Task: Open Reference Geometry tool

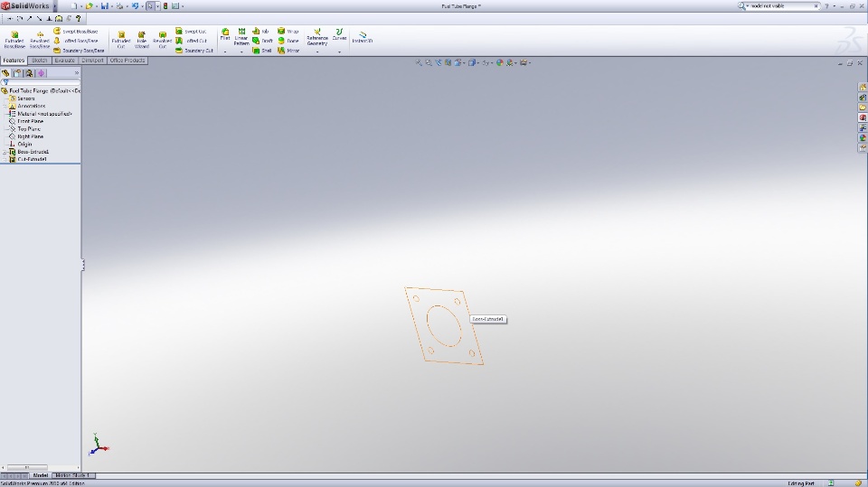Action: pyautogui.click(x=317, y=37)
